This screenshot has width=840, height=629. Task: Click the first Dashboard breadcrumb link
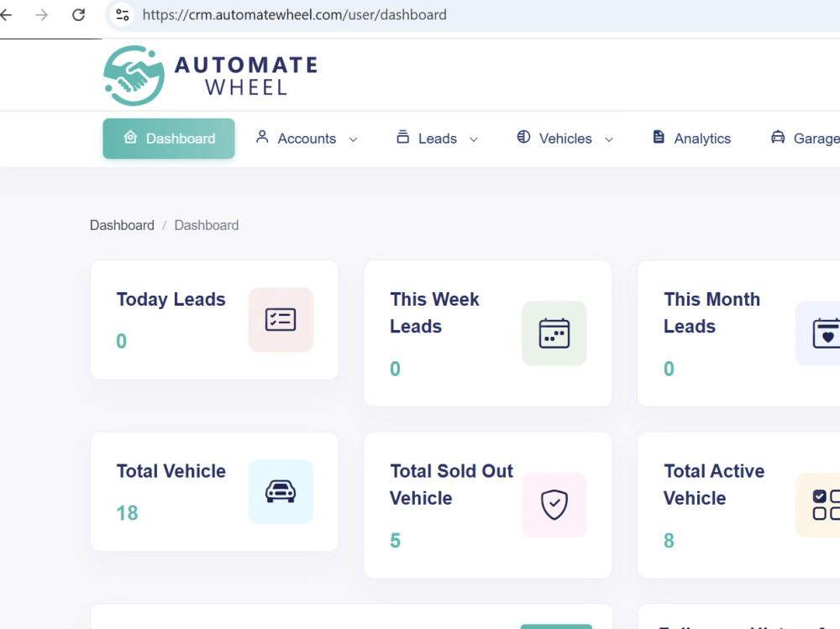point(122,225)
